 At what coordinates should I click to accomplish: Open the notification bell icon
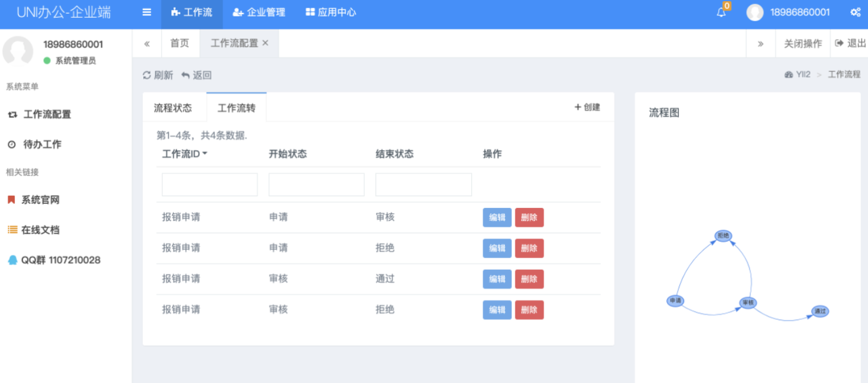[721, 12]
